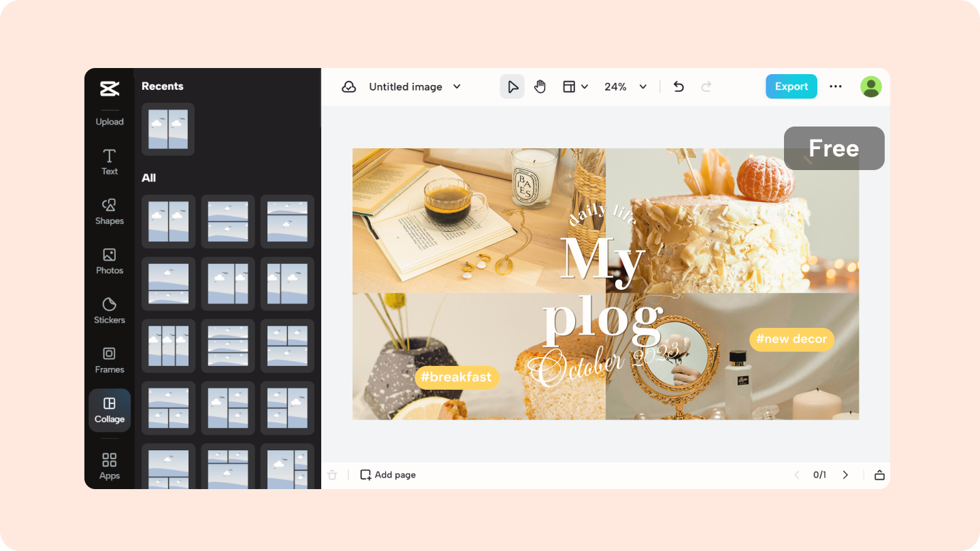Select the two-on-top, one-wide-bottom layout in third row

[x=287, y=346]
